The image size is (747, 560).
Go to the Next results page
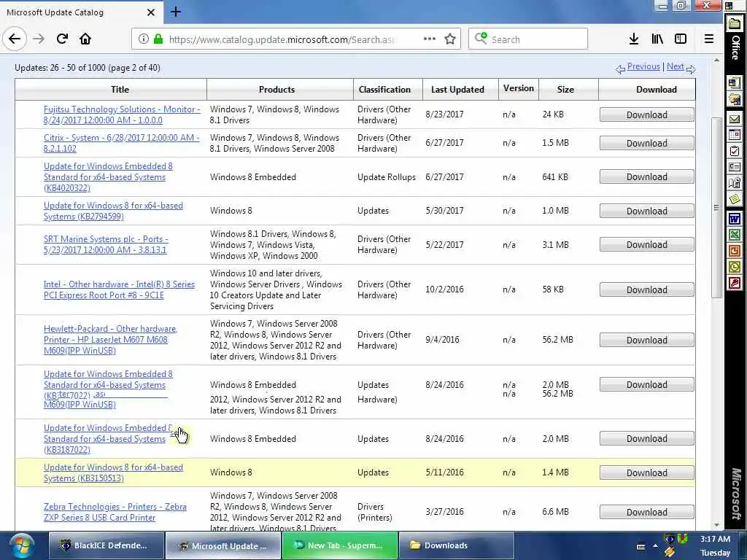(675, 66)
